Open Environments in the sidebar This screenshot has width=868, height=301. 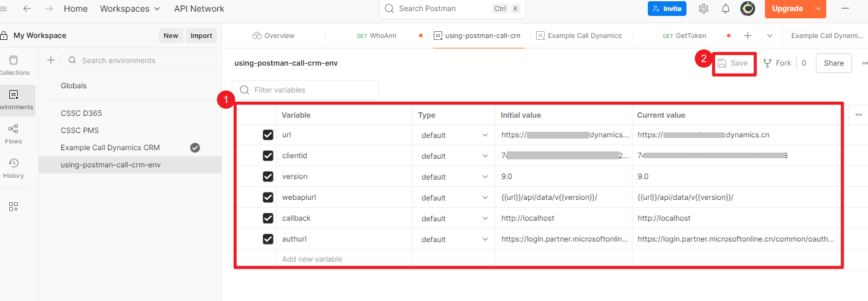[x=15, y=100]
